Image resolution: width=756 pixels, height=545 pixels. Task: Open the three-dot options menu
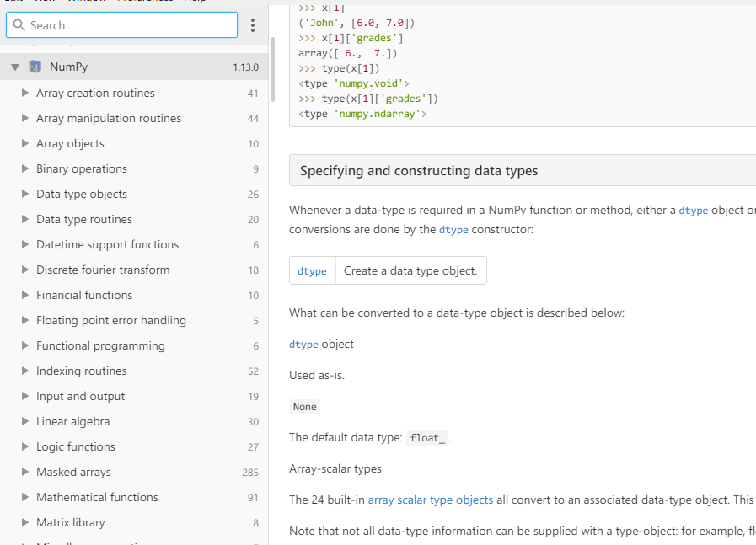point(253,25)
